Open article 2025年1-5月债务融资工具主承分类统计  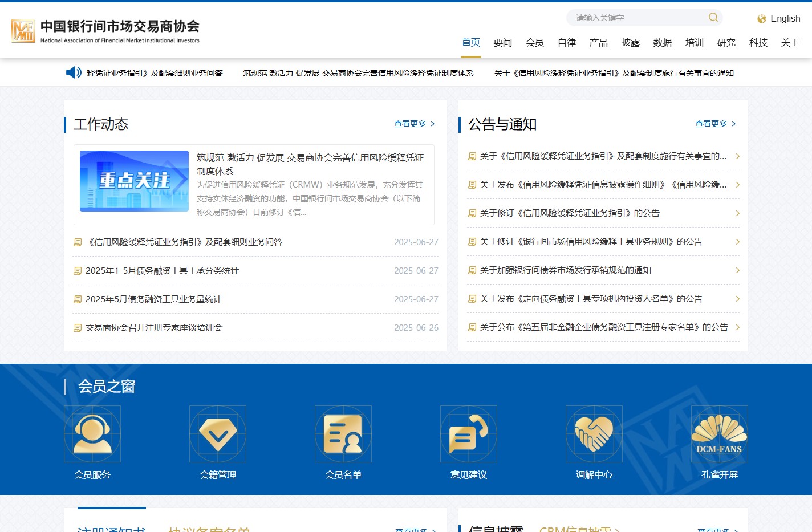(162, 271)
